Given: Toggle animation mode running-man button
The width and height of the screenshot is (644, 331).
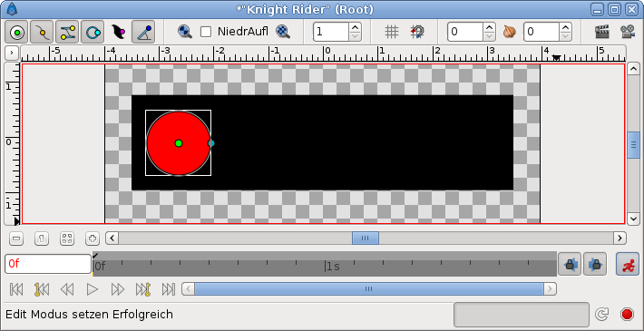Looking at the screenshot, I should (627, 264).
